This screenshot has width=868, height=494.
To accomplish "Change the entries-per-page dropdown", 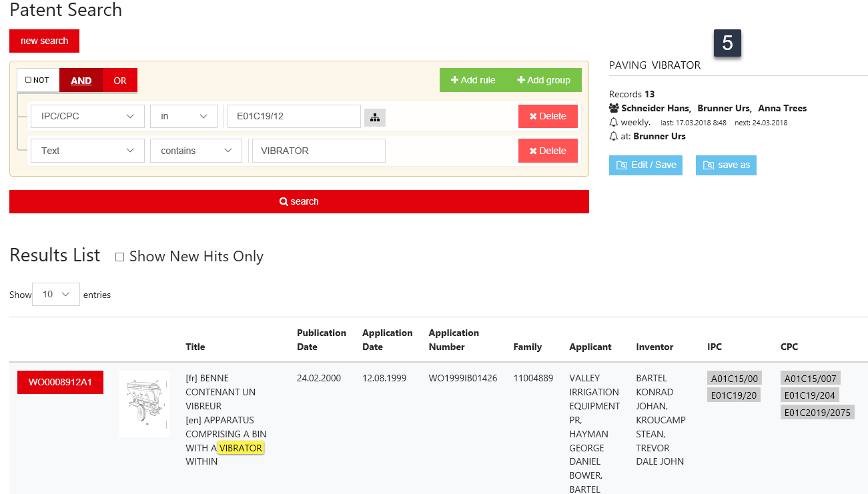I will (56, 294).
